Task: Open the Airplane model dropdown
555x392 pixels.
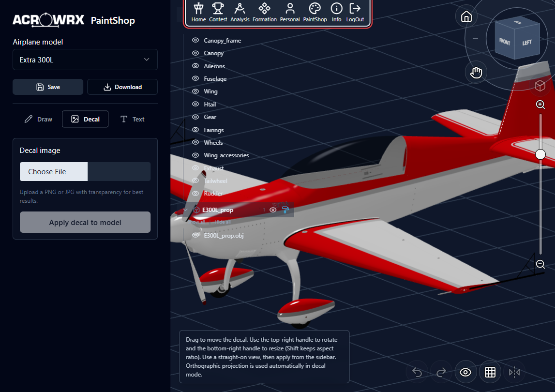Action: pos(85,60)
